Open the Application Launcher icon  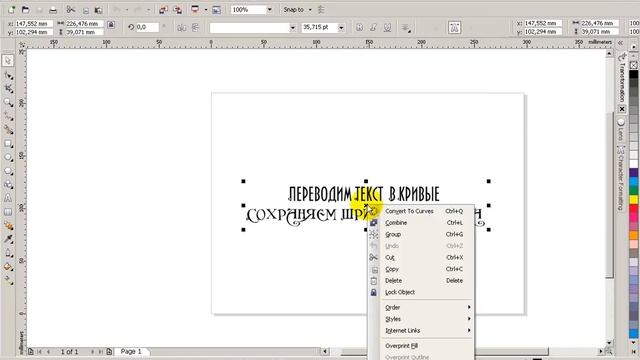click(x=196, y=9)
